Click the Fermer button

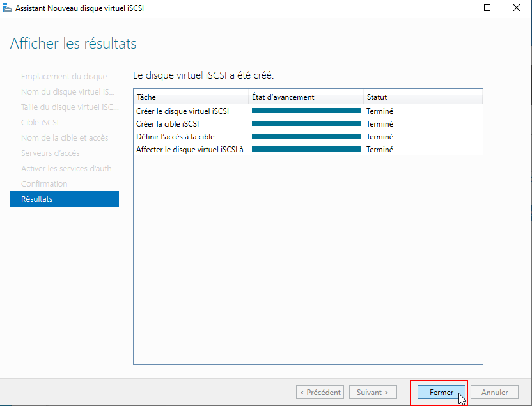441,392
